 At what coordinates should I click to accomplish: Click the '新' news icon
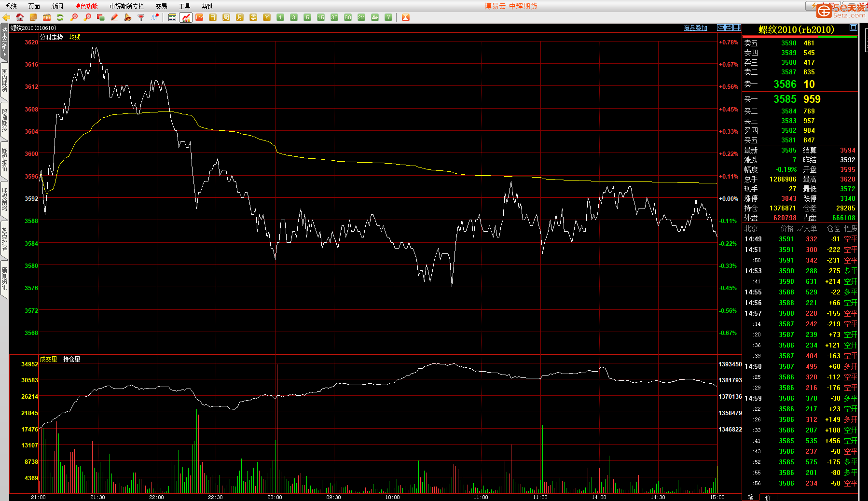pos(155,17)
